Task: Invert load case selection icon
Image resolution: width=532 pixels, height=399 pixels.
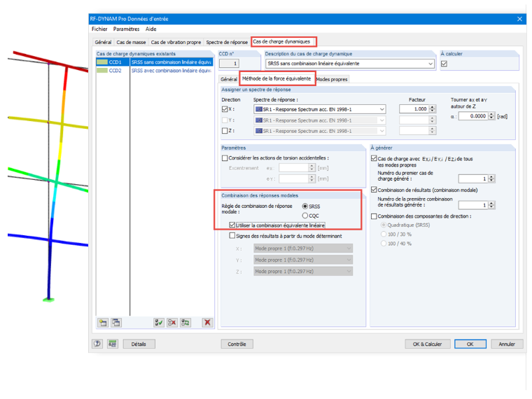Action: pos(185,322)
